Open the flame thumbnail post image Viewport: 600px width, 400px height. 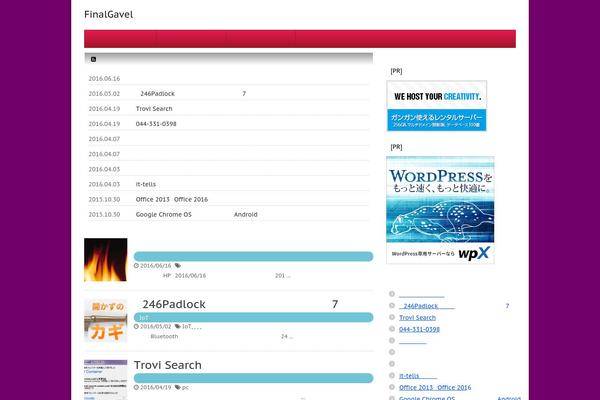106,260
